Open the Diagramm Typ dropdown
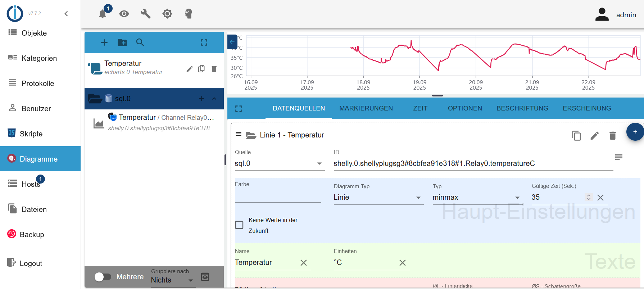The height and width of the screenshot is (289, 644). tap(378, 197)
